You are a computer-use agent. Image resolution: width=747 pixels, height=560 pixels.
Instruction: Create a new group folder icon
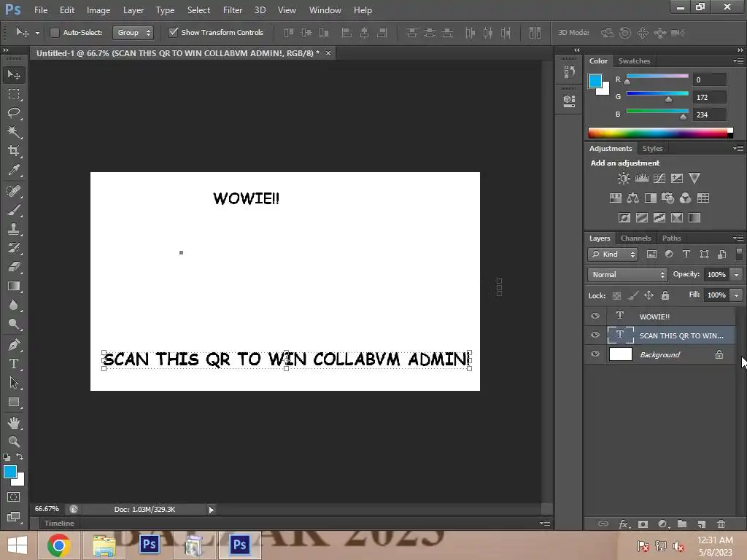click(x=682, y=524)
